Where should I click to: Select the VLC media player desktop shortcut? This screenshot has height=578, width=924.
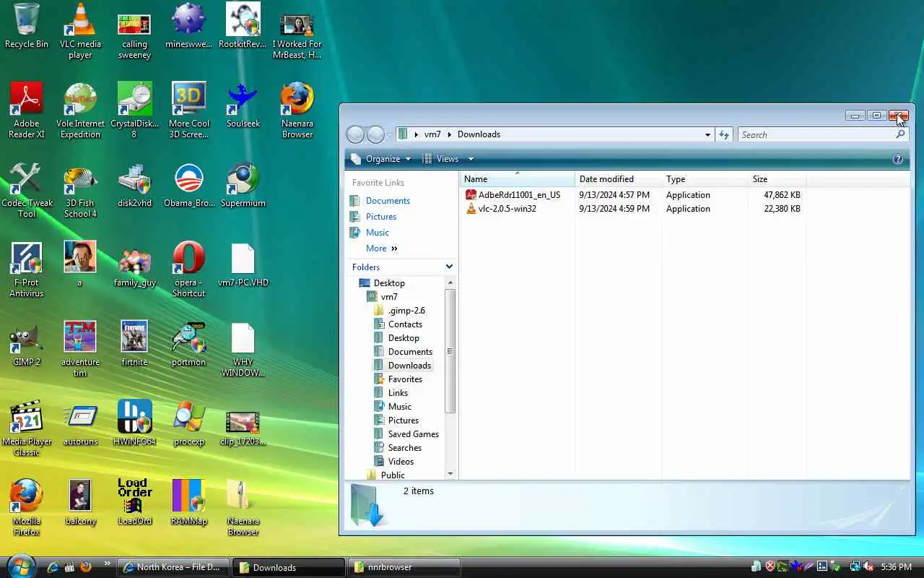[x=80, y=31]
